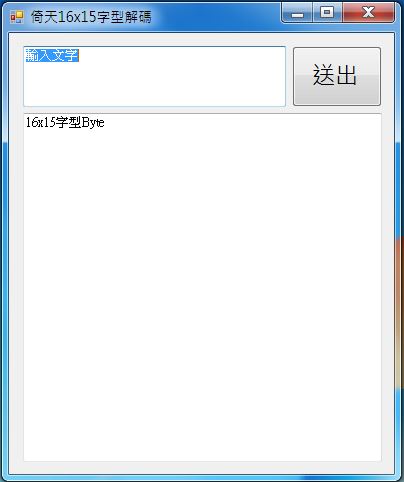This screenshot has height=482, width=404.
Task: Close the 倚天16x15字型解碼 window
Action: click(x=368, y=13)
